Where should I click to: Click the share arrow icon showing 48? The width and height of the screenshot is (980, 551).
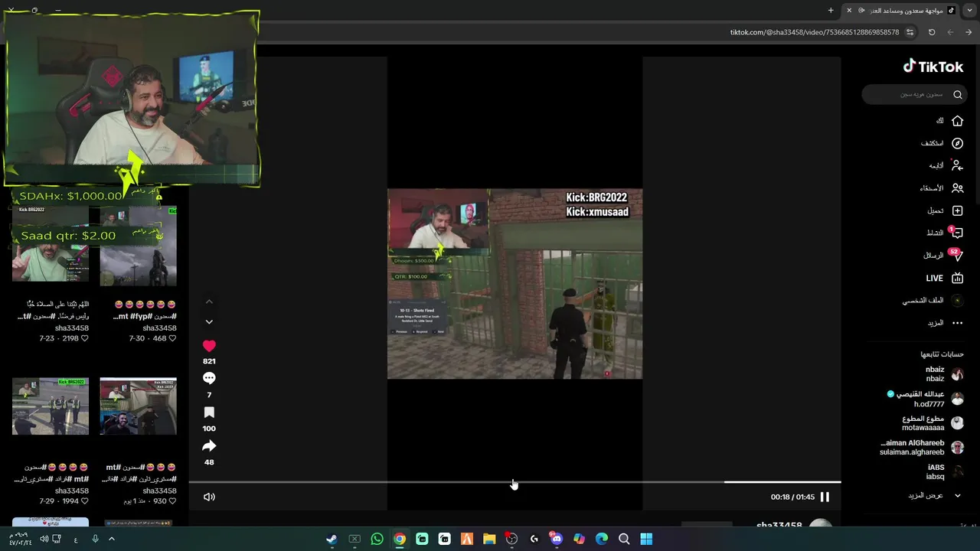click(x=209, y=445)
